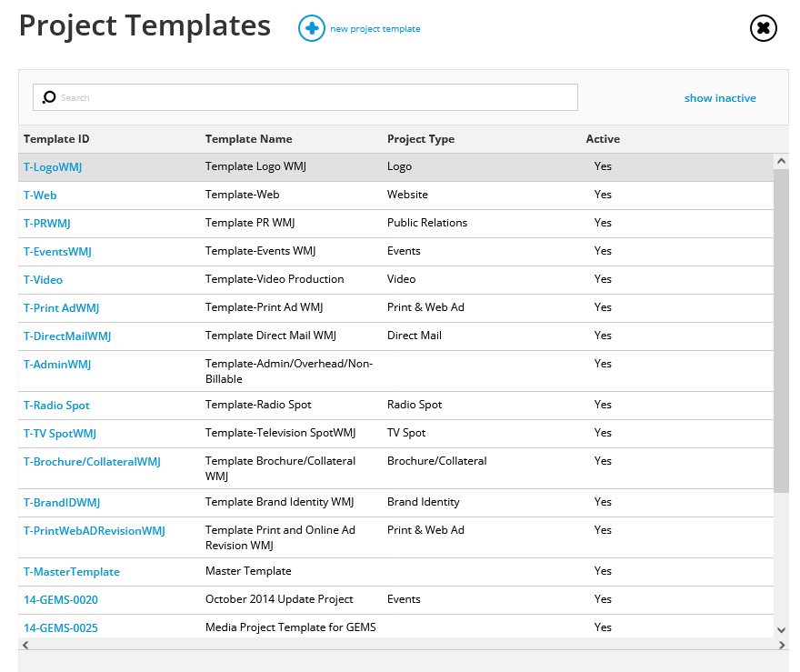Click the horizontal scroll left arrow
This screenshot has height=672, width=800.
25,645
